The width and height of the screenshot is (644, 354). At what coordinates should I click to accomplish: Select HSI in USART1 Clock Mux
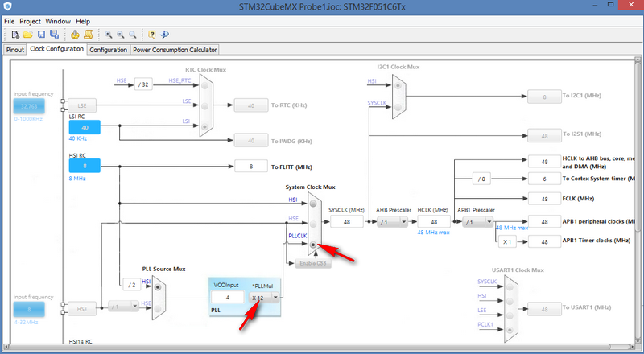point(510,301)
